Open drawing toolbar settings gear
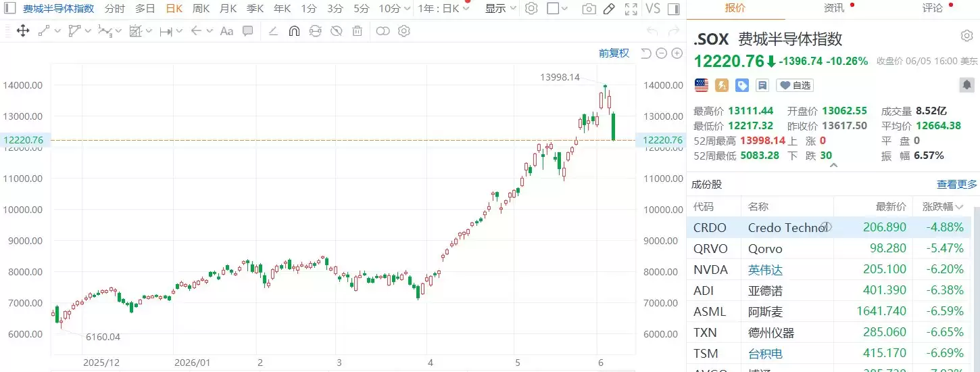 pyautogui.click(x=404, y=31)
